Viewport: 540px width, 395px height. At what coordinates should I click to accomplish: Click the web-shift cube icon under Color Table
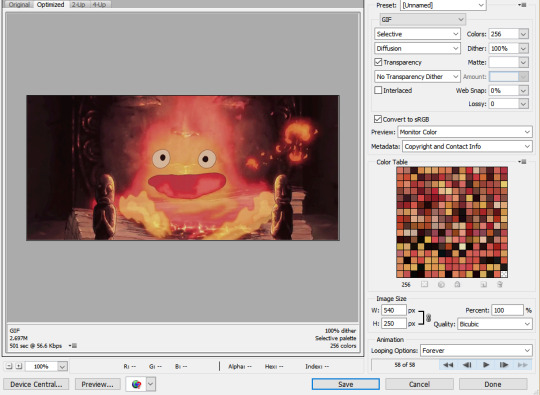point(441,284)
